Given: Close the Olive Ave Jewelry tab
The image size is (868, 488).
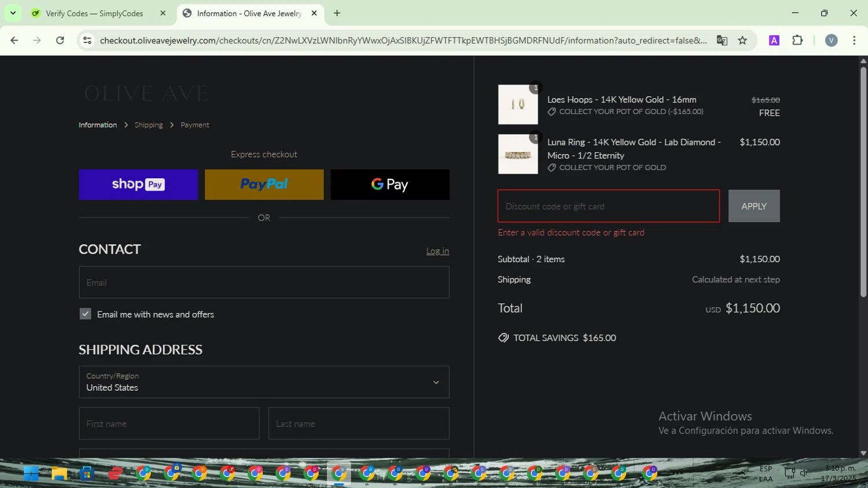Looking at the screenshot, I should point(314,13).
